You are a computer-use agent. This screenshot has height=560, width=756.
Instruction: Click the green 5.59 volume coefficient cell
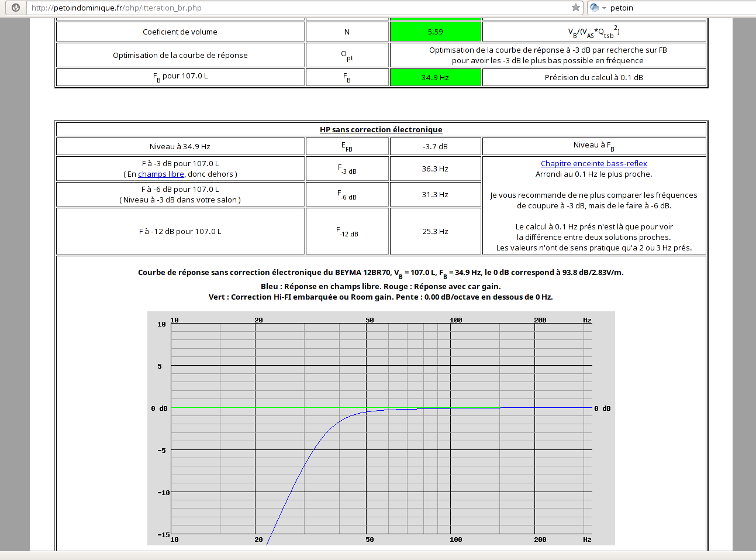435,32
